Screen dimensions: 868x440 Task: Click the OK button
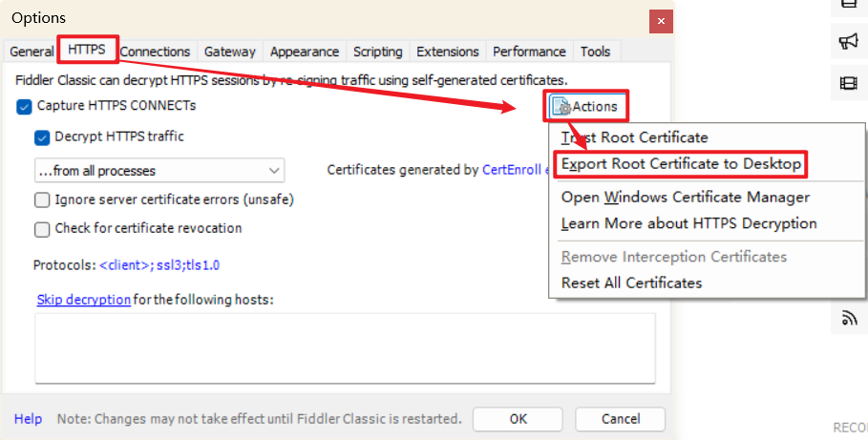[x=518, y=419]
